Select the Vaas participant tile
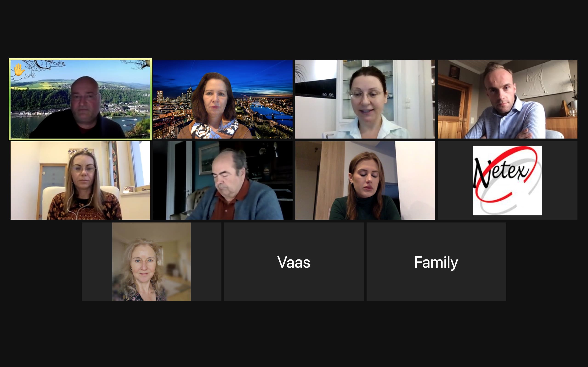The height and width of the screenshot is (367, 588). click(x=294, y=262)
